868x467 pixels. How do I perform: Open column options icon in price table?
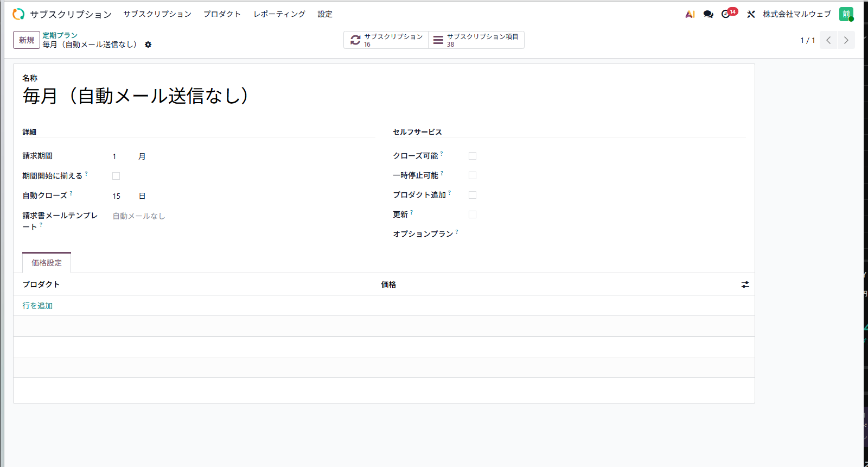[745, 285]
